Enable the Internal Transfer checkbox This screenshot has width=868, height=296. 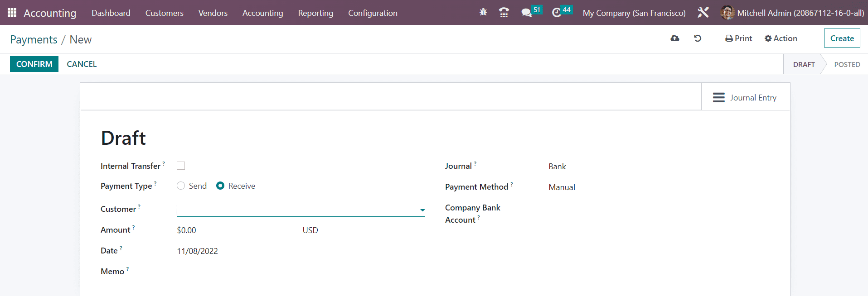[x=181, y=166]
